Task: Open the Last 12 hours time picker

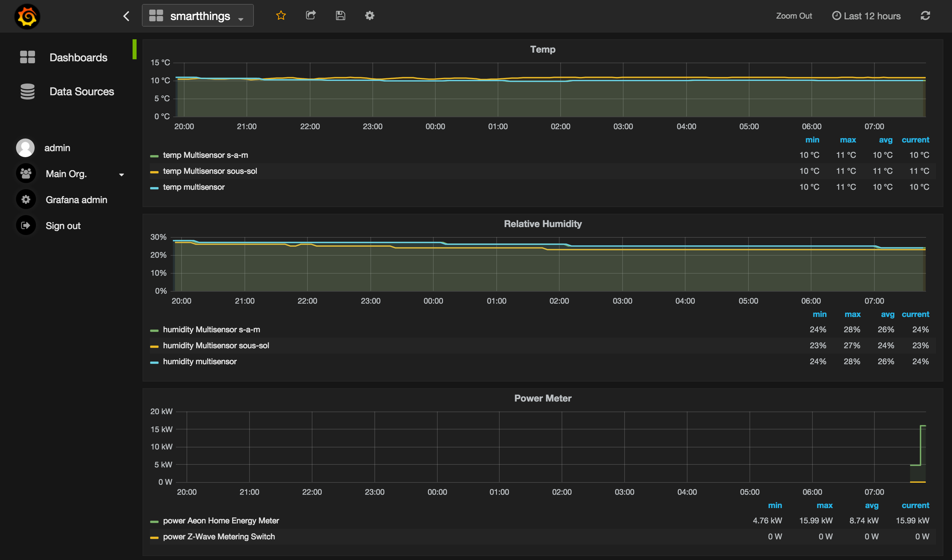Action: click(866, 16)
